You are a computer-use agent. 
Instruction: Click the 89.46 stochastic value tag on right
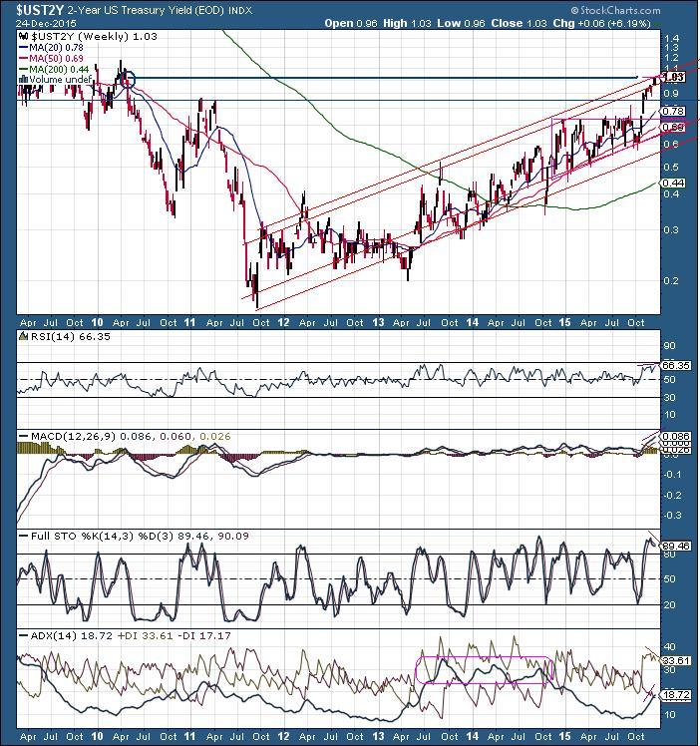point(676,546)
